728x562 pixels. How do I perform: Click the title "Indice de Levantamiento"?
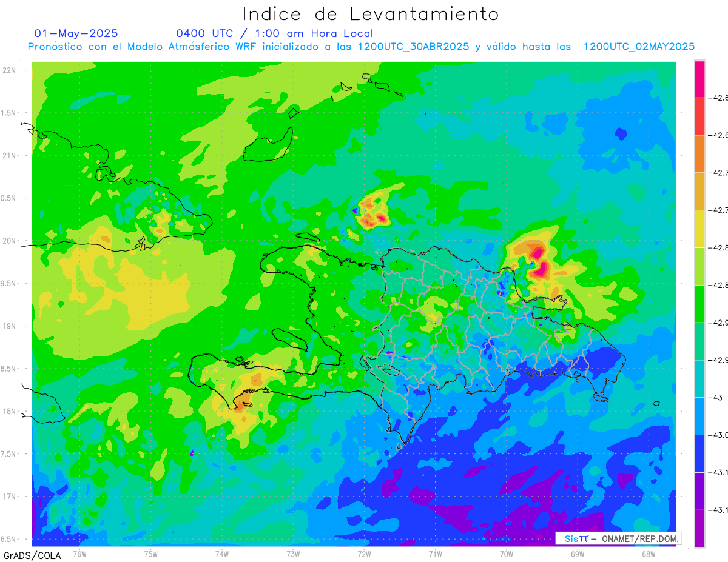[371, 14]
